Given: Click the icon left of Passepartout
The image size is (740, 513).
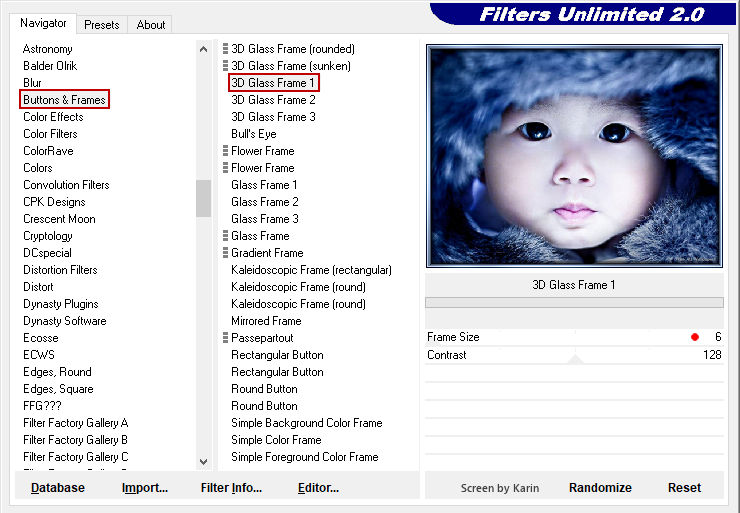Looking at the screenshot, I should coord(225,338).
